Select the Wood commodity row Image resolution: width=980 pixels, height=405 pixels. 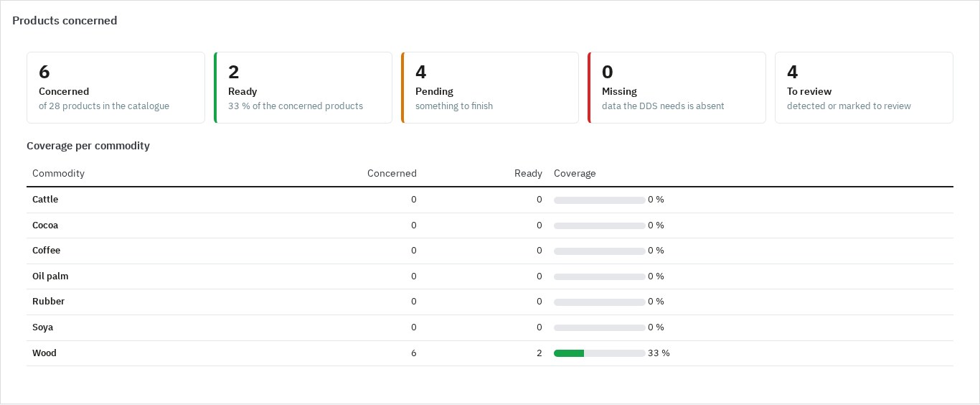click(490, 353)
